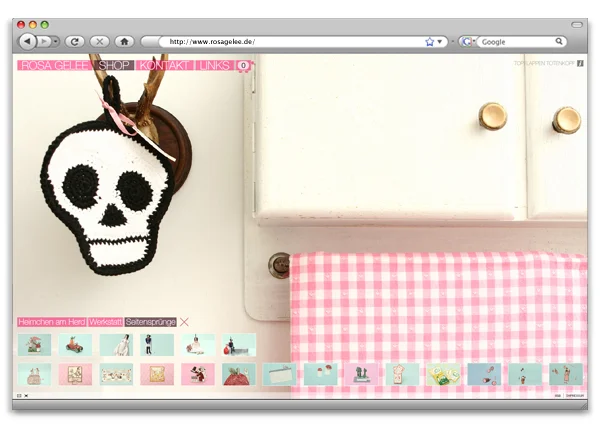Viewport: 600px width, 430px height.
Task: Open the shopping cart counter icon
Action: [x=243, y=66]
